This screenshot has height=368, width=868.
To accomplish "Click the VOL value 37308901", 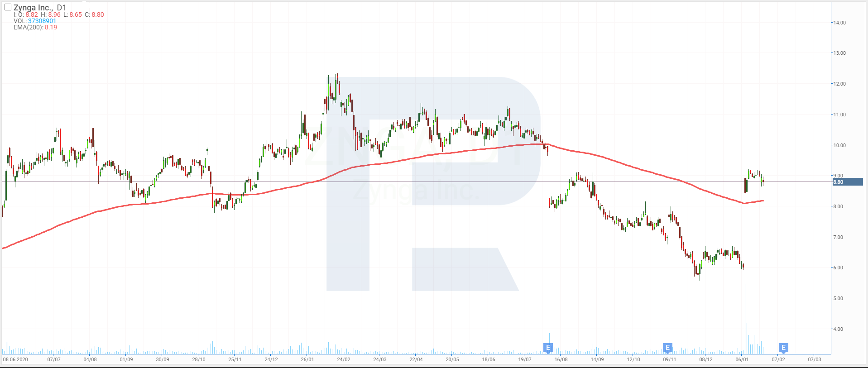I will (42, 21).
